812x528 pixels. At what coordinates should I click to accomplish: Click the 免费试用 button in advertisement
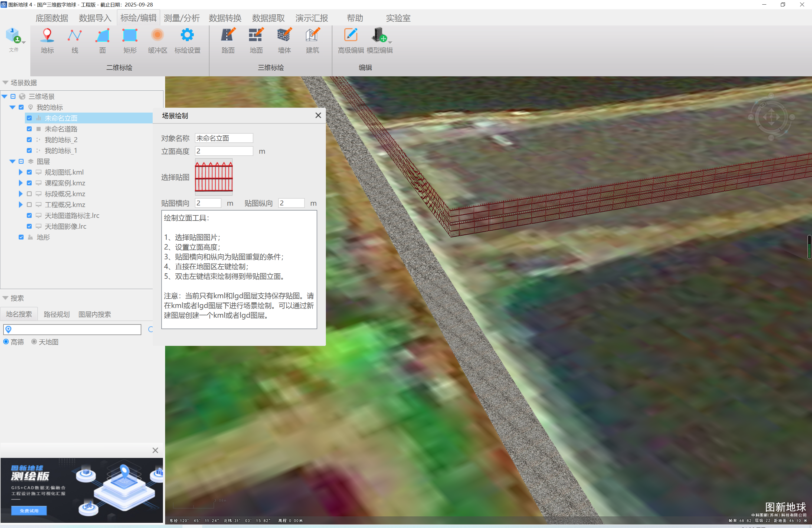[29, 510]
